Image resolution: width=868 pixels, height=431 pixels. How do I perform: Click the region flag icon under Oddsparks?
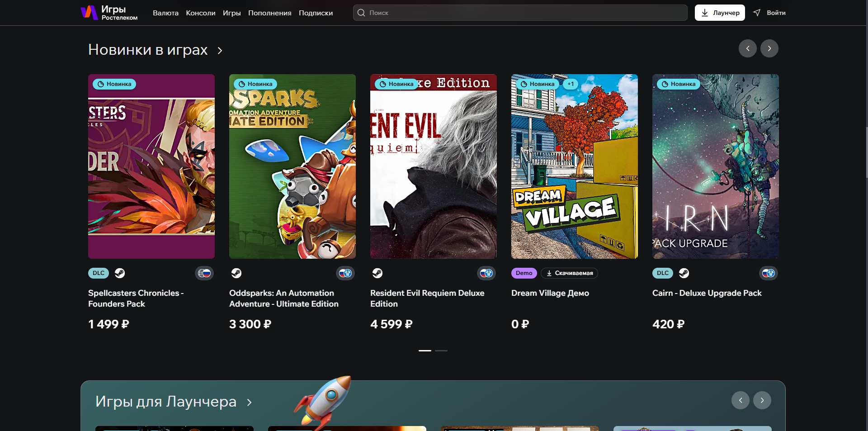(345, 273)
